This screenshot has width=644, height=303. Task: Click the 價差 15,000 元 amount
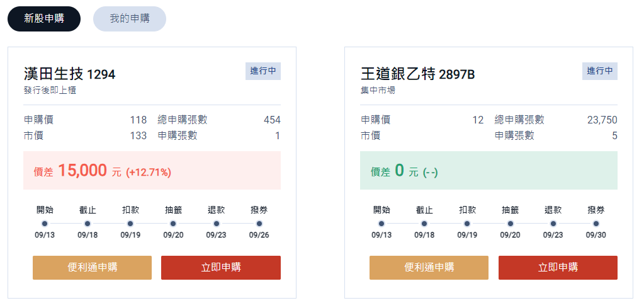click(x=77, y=171)
